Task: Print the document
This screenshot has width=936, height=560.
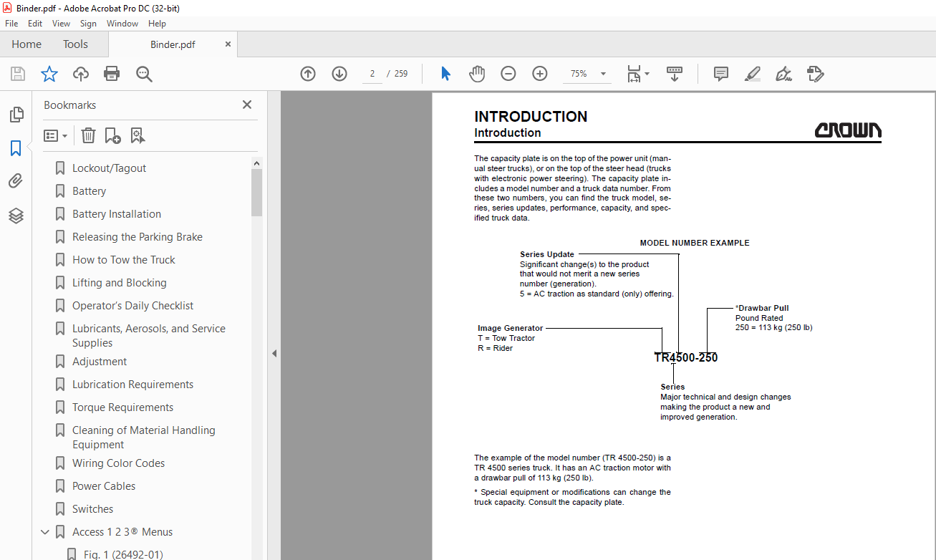Action: 112,74
